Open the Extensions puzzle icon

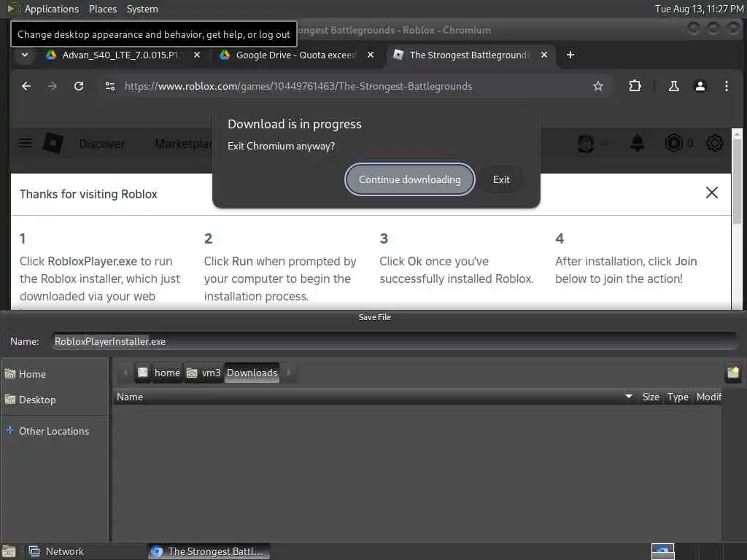635,86
